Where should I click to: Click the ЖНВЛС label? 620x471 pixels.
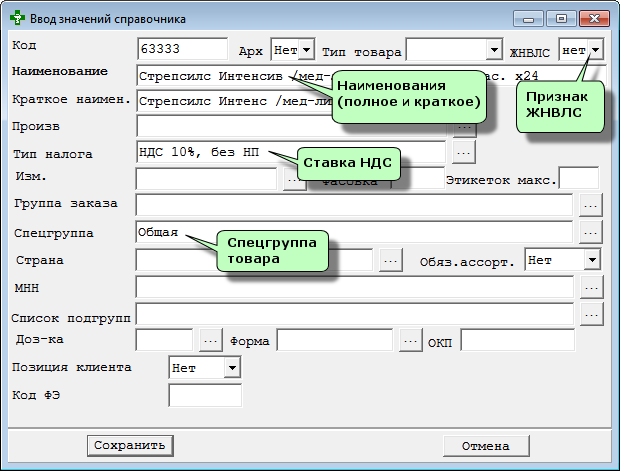pos(529,53)
